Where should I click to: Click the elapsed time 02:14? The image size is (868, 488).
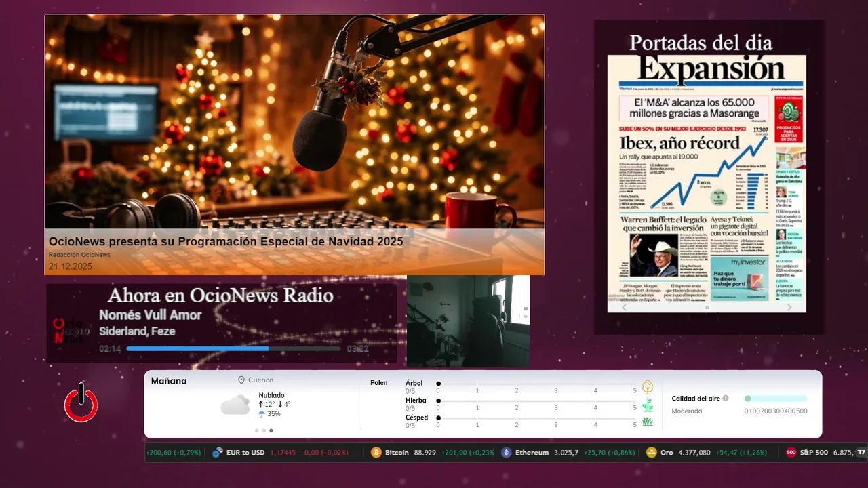click(110, 349)
